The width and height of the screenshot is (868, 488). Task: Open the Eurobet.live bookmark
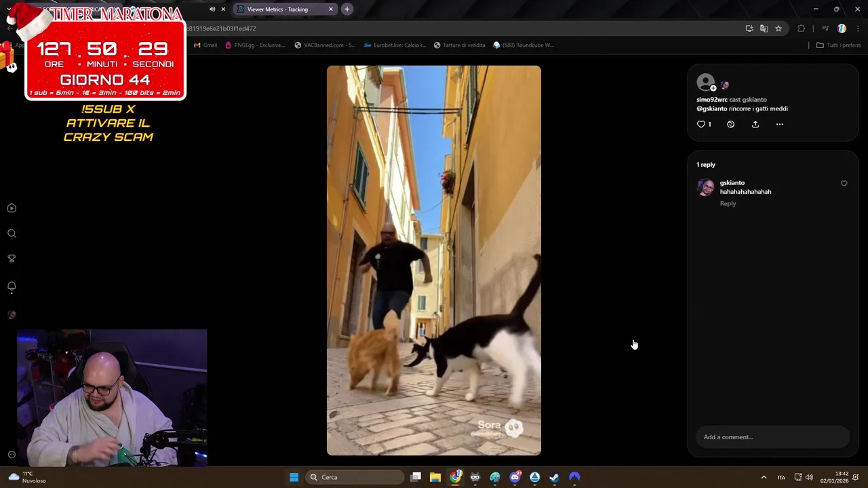tap(395, 45)
